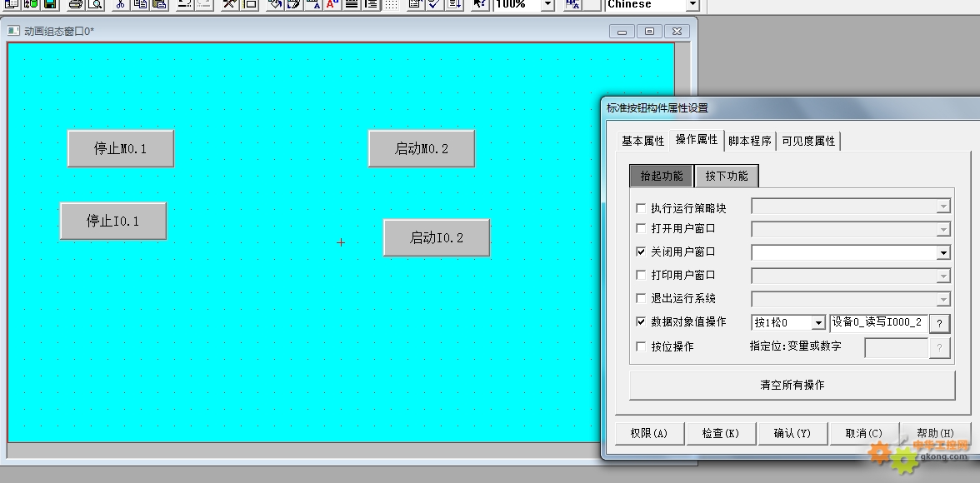Click the 指定位 bit number input field
The image size is (980, 483).
pyautogui.click(x=896, y=348)
